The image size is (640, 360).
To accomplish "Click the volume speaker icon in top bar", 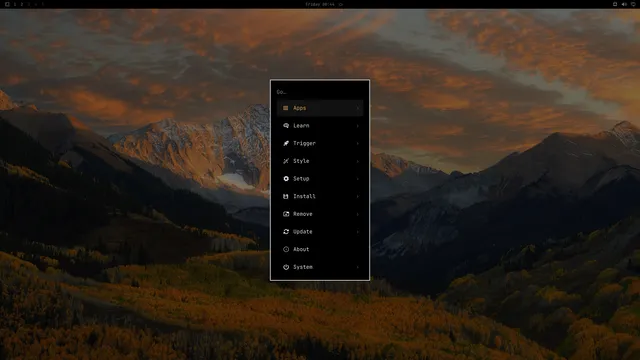I will 624,4.
